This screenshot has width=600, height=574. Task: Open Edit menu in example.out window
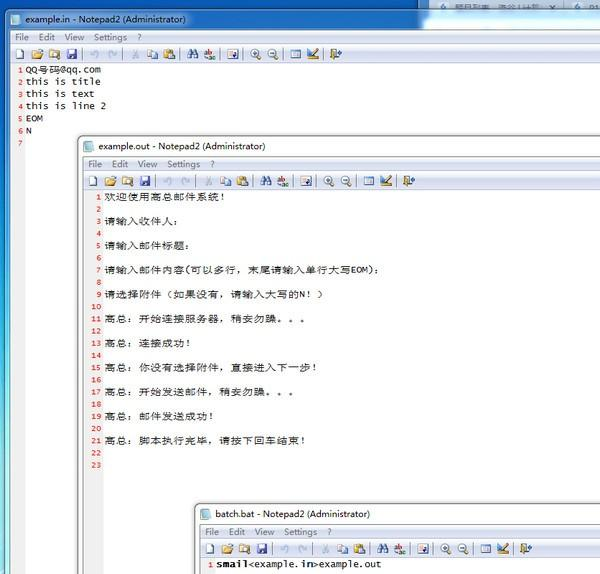120,164
